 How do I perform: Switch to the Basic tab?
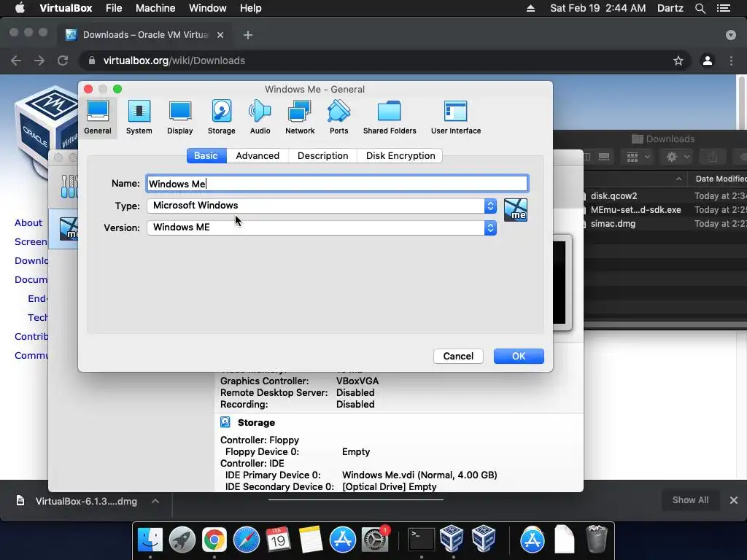(206, 156)
